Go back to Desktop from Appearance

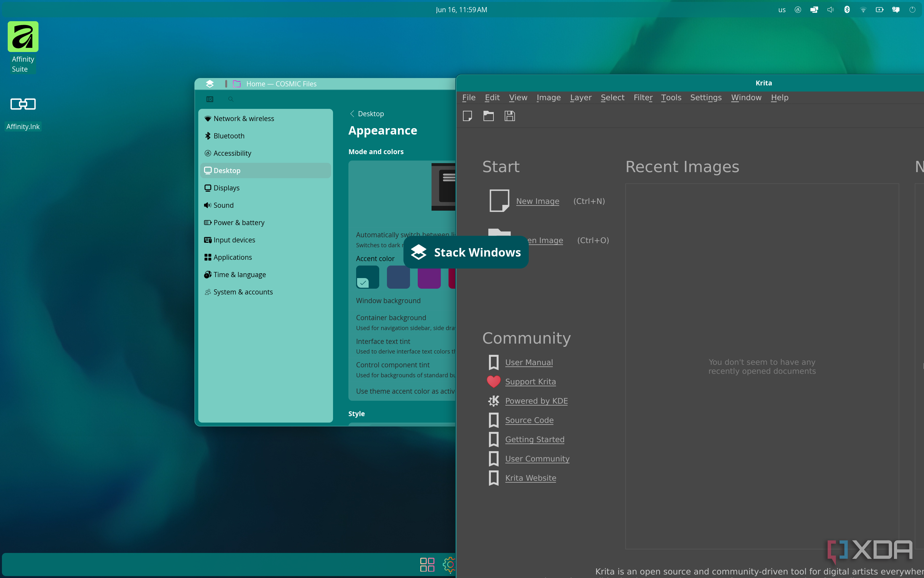pos(367,114)
